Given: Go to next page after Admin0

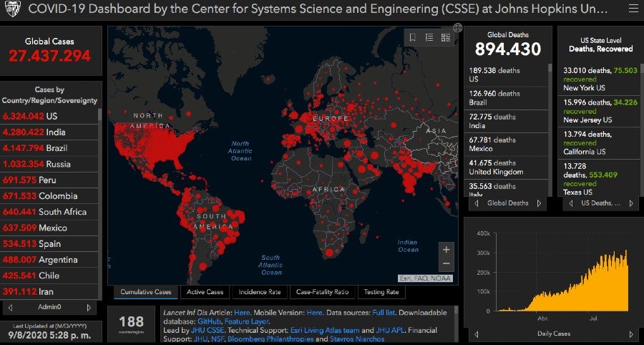Looking at the screenshot, I should tap(89, 308).
